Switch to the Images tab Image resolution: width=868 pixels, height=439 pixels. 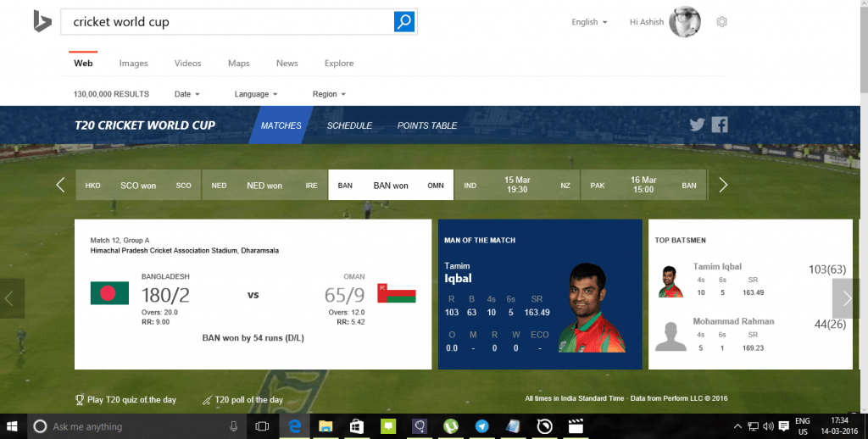point(133,63)
